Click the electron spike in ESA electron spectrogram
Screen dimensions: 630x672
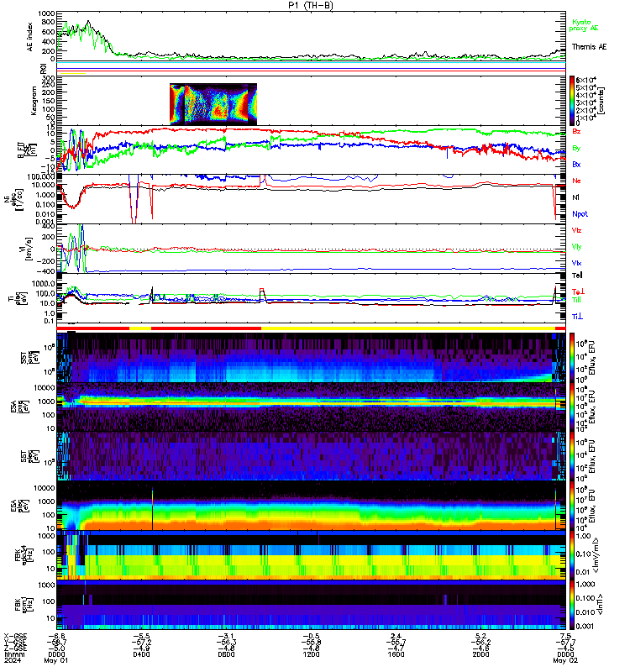pos(152,508)
